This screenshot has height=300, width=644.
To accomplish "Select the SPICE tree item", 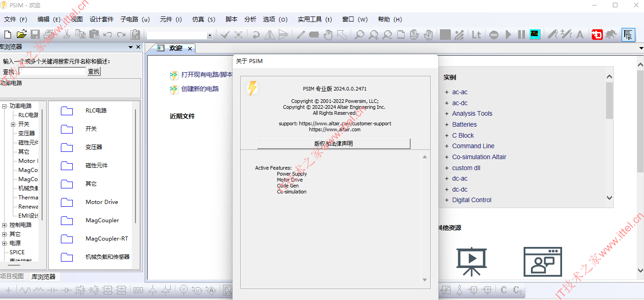I will click(17, 252).
